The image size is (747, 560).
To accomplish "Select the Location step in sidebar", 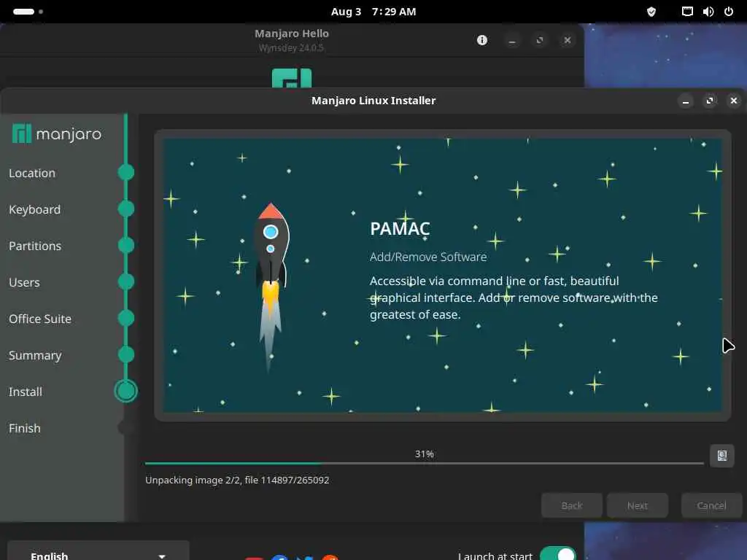I will [32, 174].
